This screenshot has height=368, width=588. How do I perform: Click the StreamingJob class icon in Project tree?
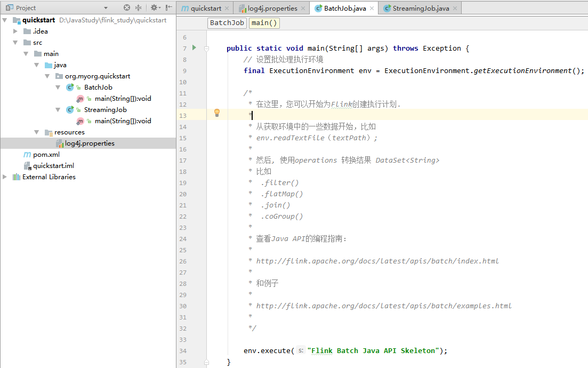(70, 109)
